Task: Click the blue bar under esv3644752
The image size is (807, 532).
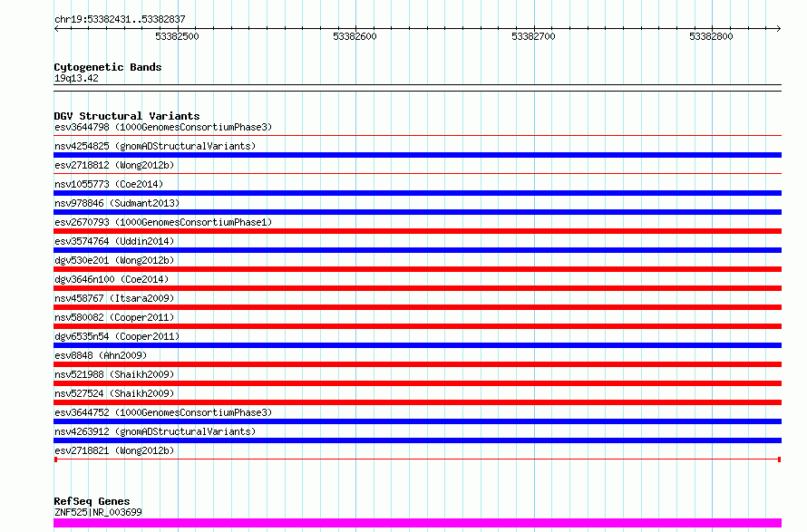Action: [x=417, y=421]
